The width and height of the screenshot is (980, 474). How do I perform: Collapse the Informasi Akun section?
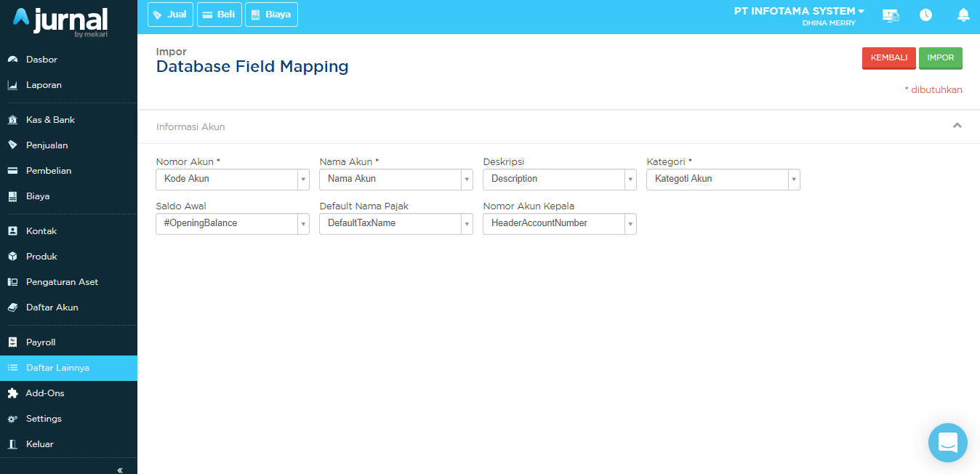[957, 126]
